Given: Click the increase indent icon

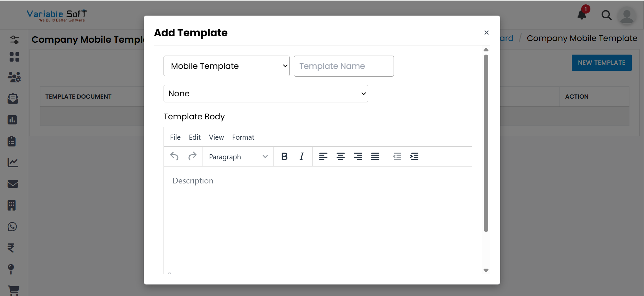Looking at the screenshot, I should tap(414, 156).
